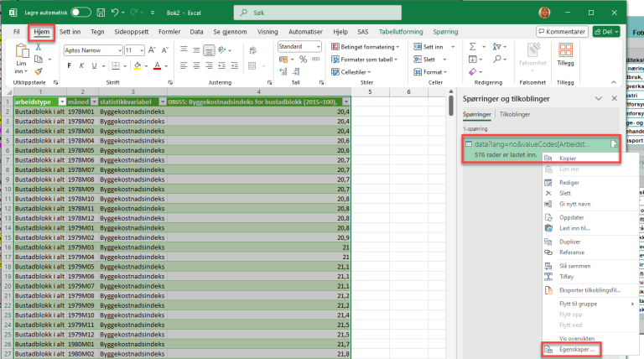Close the Spørringer og tilkoblinger pane
The width and height of the screenshot is (644, 359).
point(616,98)
